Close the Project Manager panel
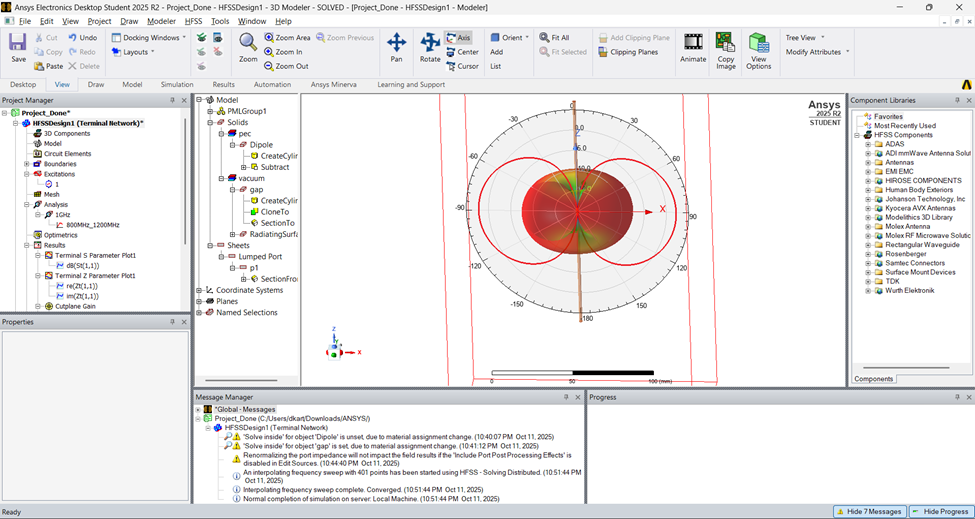This screenshot has height=519, width=975. pyautogui.click(x=184, y=100)
